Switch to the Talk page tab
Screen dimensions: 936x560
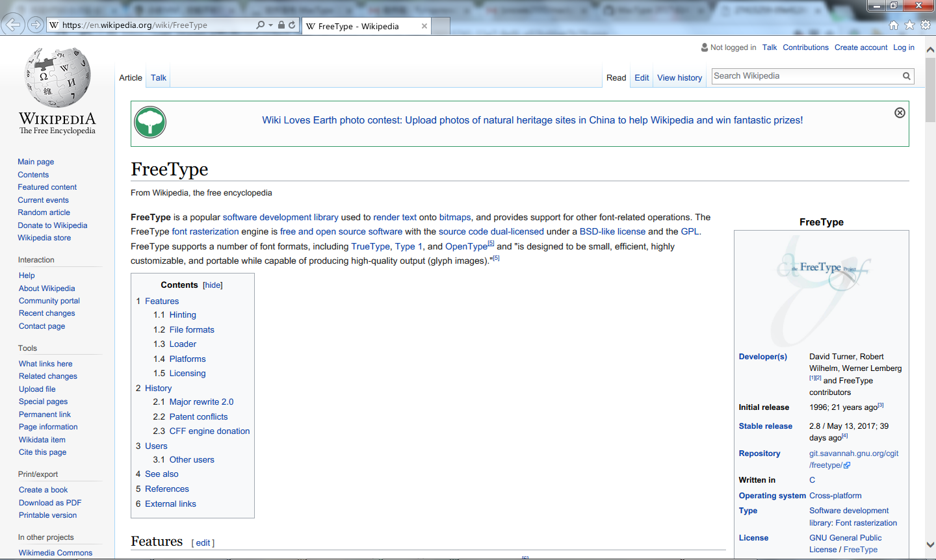tap(159, 77)
